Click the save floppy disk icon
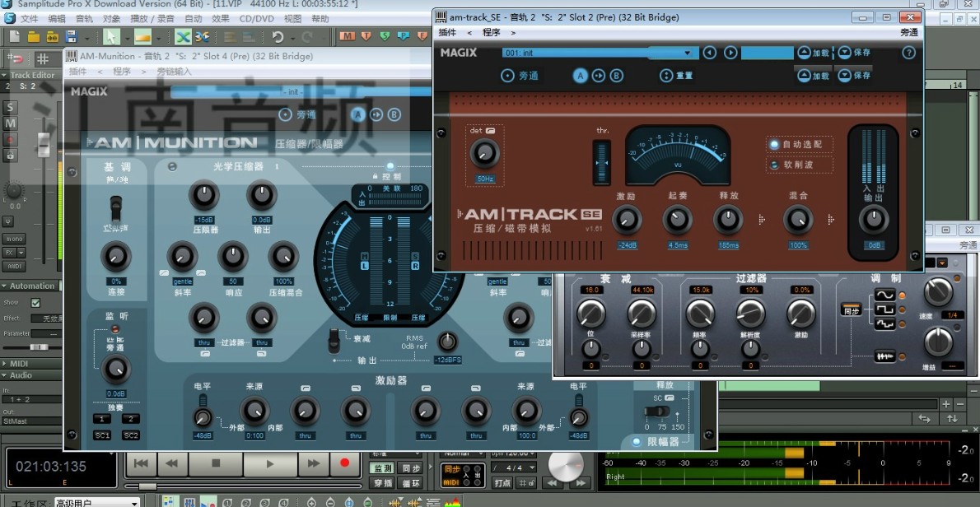Screen dimensions: 980x507 point(70,37)
